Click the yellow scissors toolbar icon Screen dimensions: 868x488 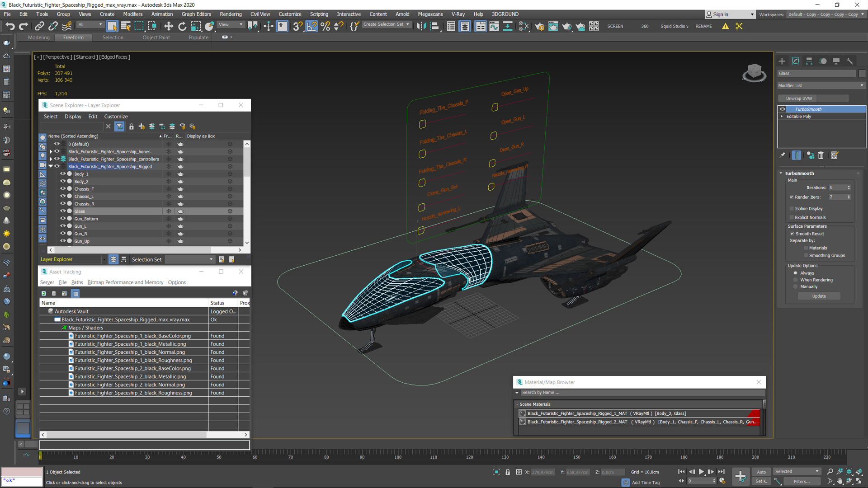click(739, 26)
